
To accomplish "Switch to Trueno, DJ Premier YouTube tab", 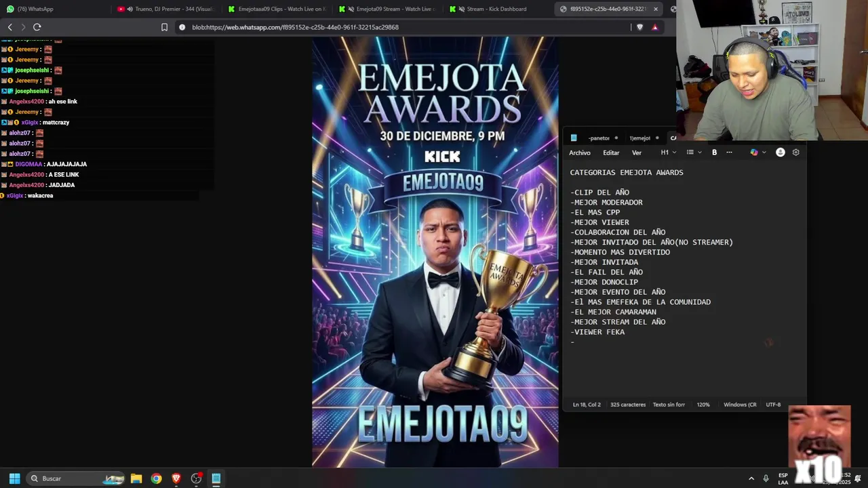I will coord(166,9).
